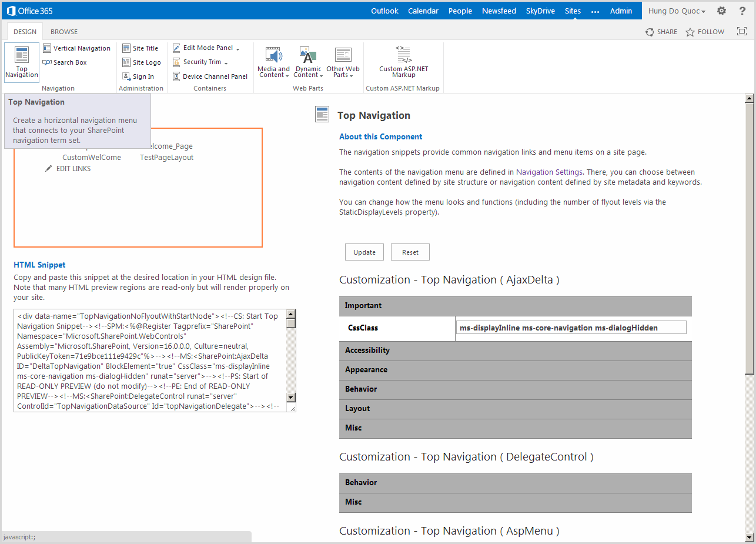Open the settings gear icon
The width and height of the screenshot is (756, 544).
coord(721,11)
